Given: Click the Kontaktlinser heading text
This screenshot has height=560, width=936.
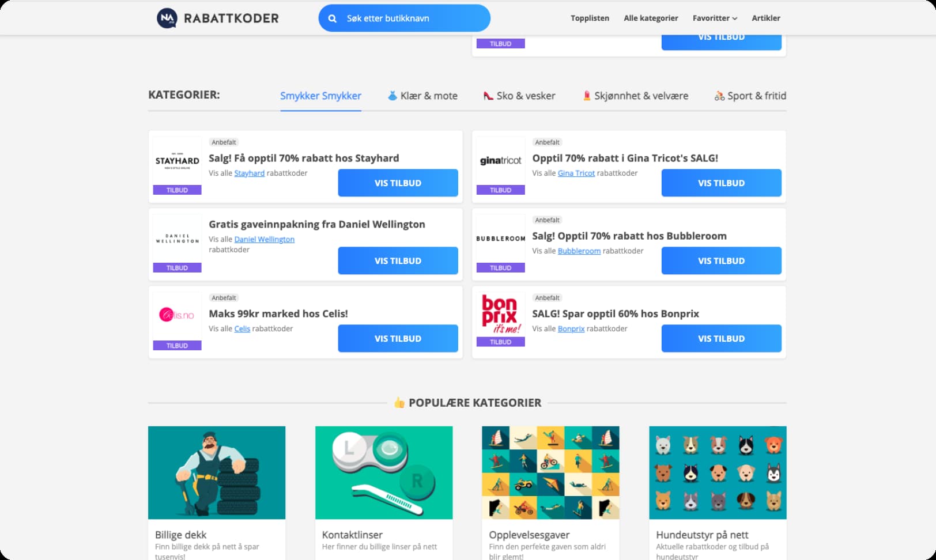Looking at the screenshot, I should click(352, 535).
